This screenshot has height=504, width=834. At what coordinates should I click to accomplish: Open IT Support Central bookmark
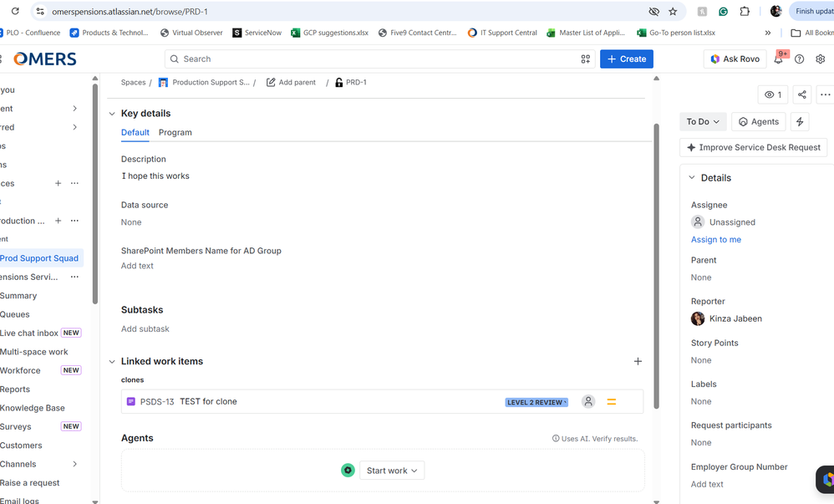(x=502, y=33)
